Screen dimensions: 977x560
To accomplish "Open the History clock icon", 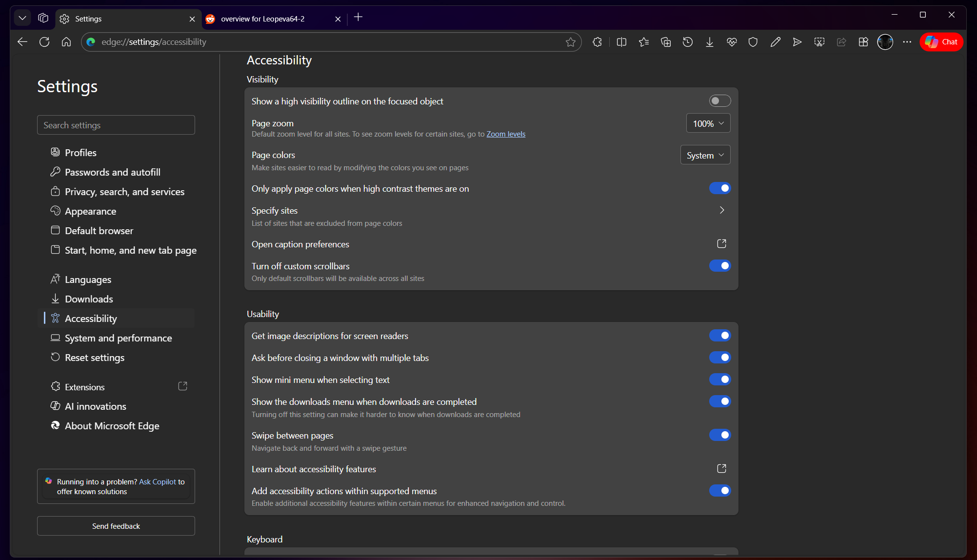I will (688, 42).
